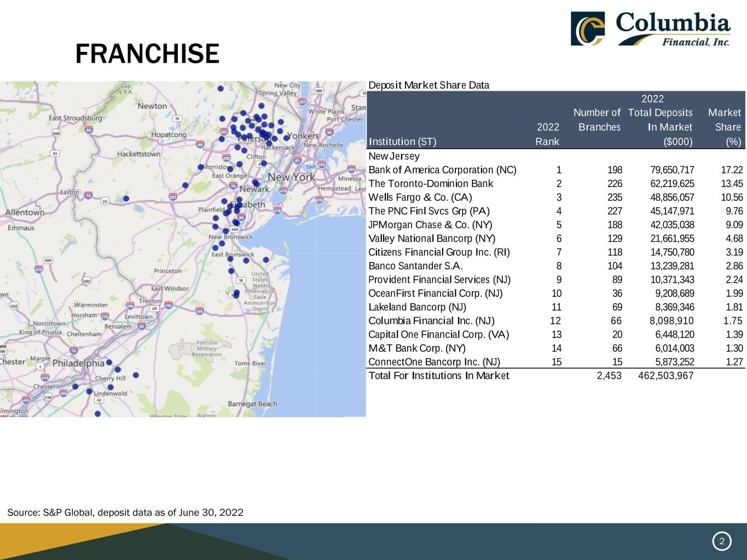Click the page number 2 circle
The image size is (747, 560).
pos(721,541)
